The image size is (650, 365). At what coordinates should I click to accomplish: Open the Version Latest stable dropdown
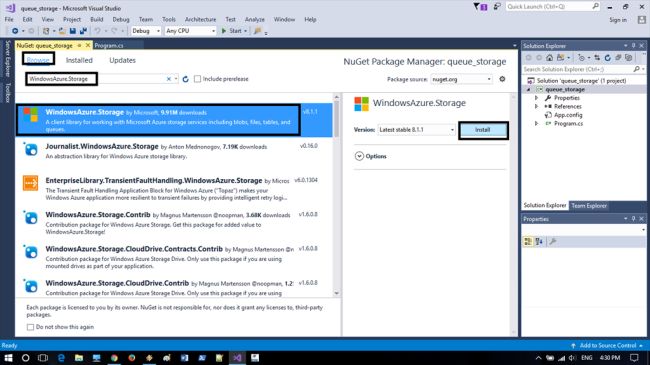coord(416,130)
